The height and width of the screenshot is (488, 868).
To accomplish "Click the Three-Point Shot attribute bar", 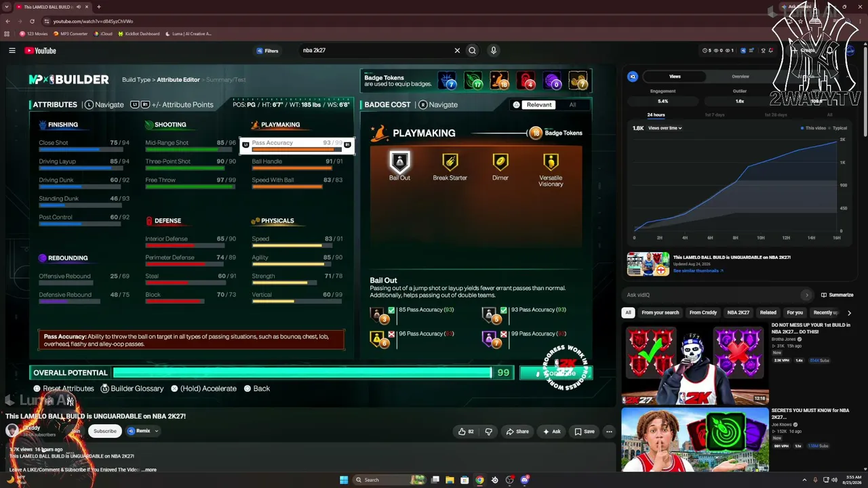I will point(184,168).
